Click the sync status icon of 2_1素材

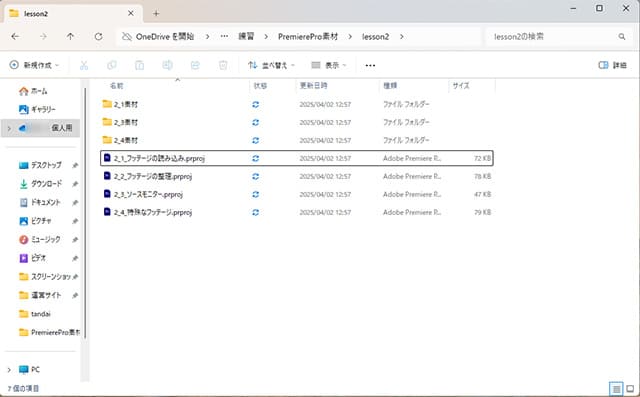[x=256, y=104]
